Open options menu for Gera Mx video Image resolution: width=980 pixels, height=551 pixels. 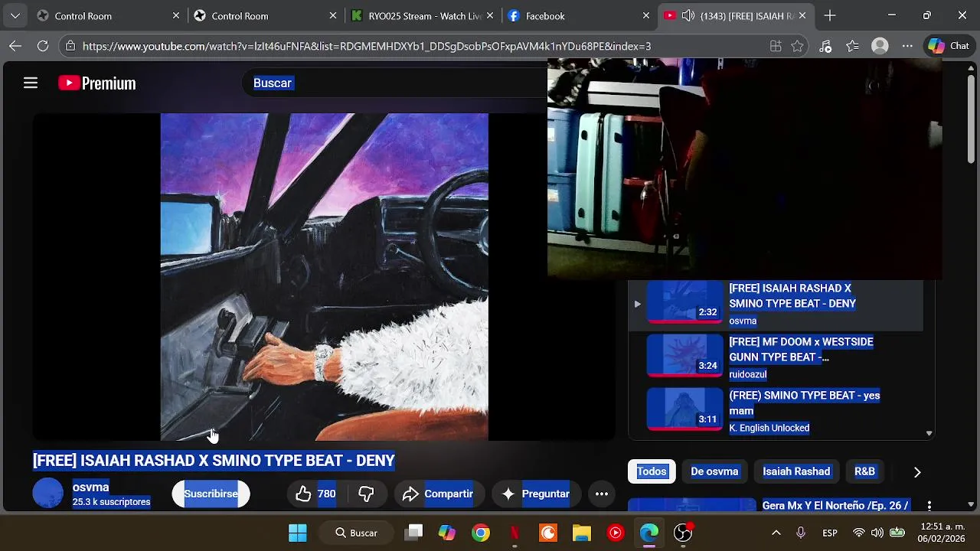[x=929, y=506]
